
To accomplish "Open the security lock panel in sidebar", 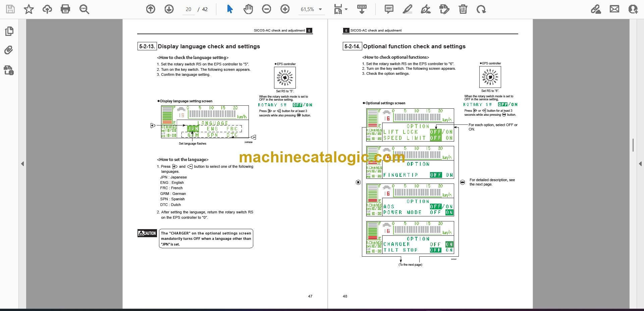I will click(x=9, y=70).
